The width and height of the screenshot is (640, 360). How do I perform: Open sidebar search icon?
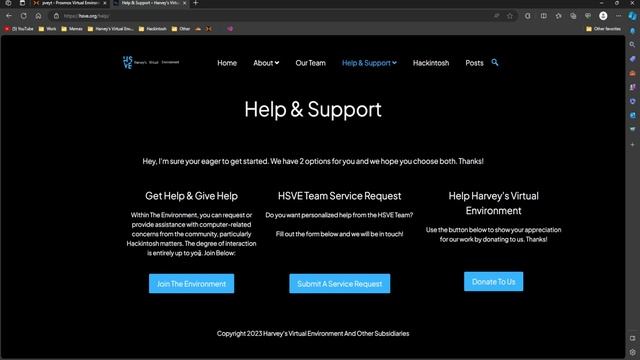click(x=632, y=44)
